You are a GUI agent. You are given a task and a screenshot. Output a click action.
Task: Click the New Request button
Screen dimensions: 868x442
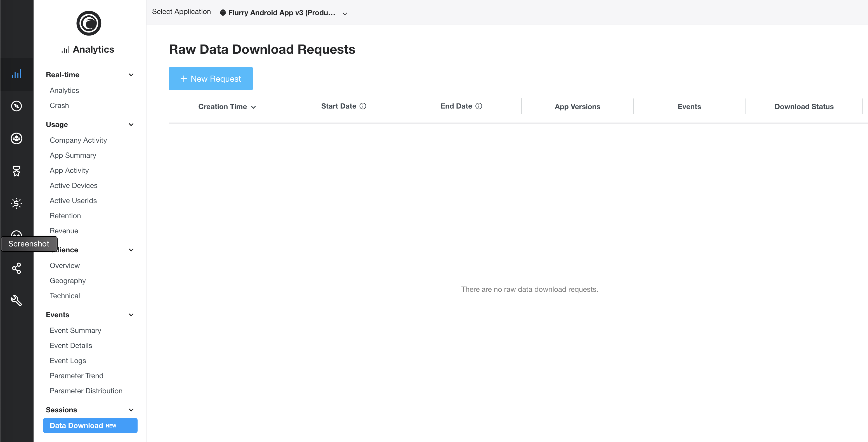(211, 78)
